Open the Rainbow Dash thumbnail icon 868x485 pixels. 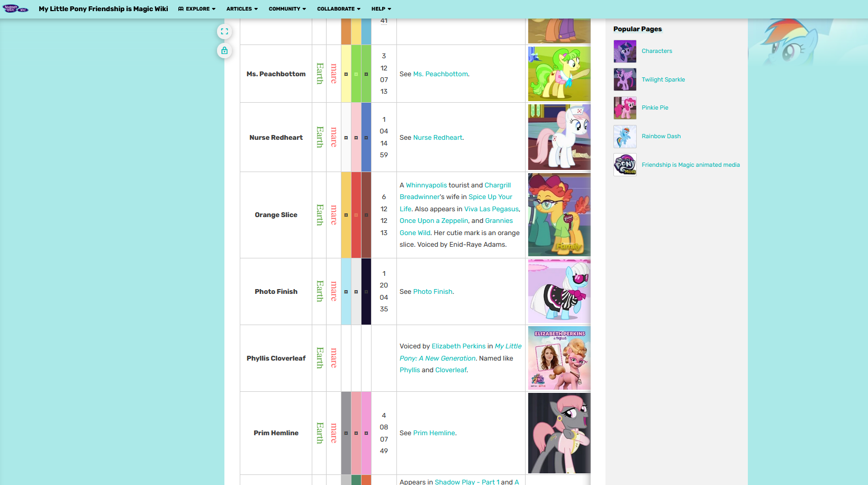coord(625,137)
